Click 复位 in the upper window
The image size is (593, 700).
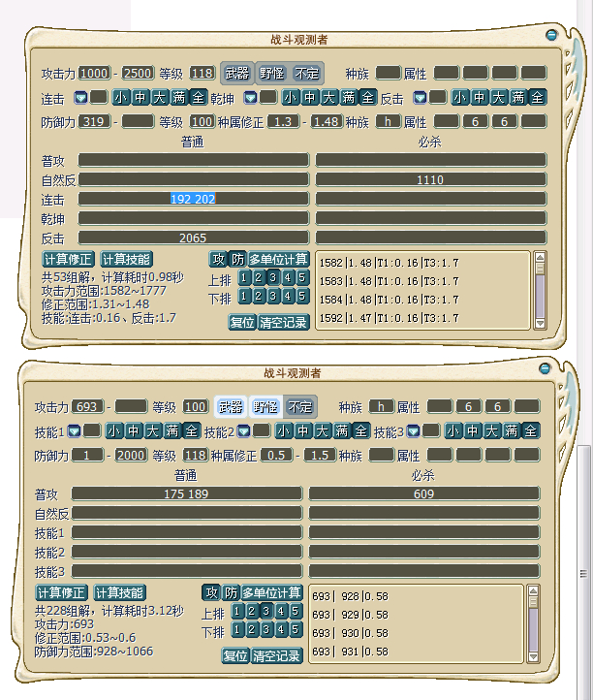(243, 322)
